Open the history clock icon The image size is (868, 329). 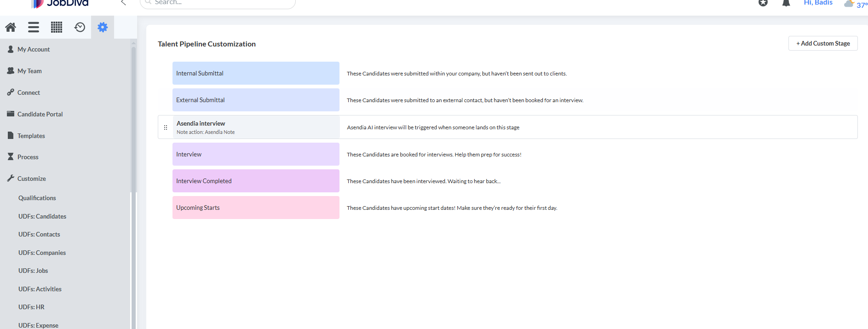[80, 27]
